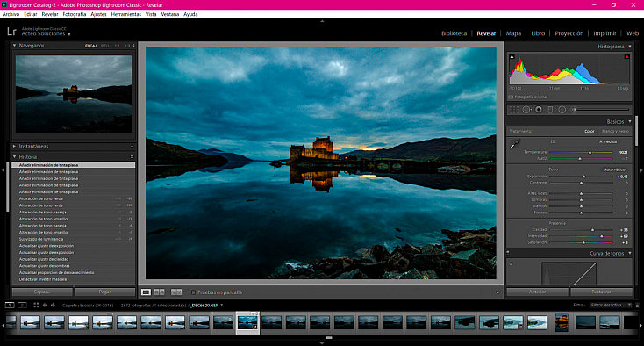Enable Pruebas en pantalla soft proofing checkbox
This screenshot has height=346, width=644.
click(x=193, y=292)
